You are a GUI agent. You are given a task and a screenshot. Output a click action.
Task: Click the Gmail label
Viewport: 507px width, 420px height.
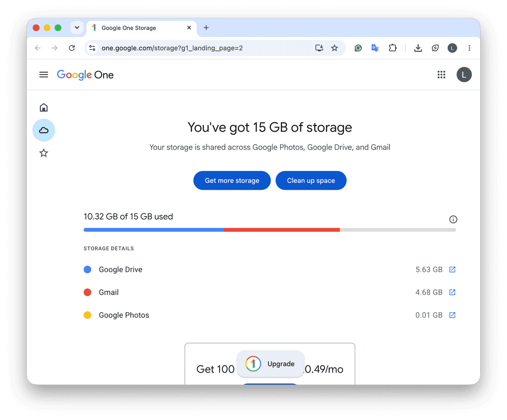click(109, 292)
